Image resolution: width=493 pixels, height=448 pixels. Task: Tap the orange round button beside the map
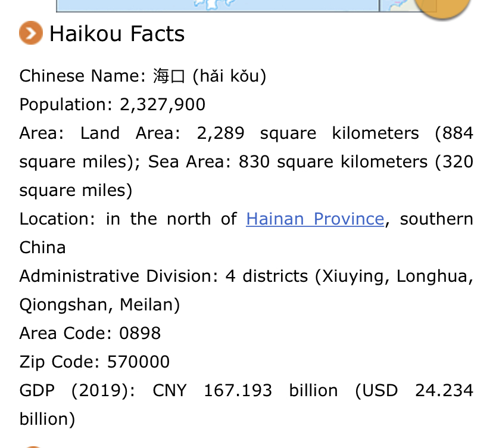(442, 8)
